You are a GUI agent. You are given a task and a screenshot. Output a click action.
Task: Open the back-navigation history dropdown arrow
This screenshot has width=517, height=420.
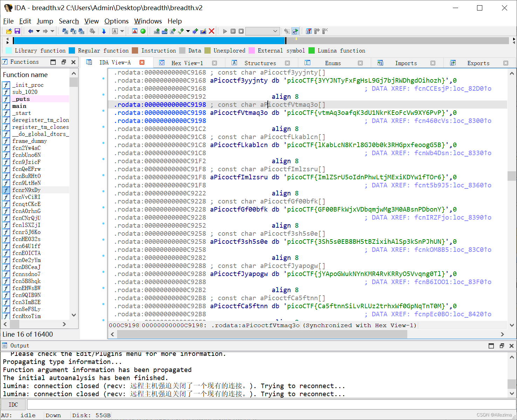click(x=38, y=31)
